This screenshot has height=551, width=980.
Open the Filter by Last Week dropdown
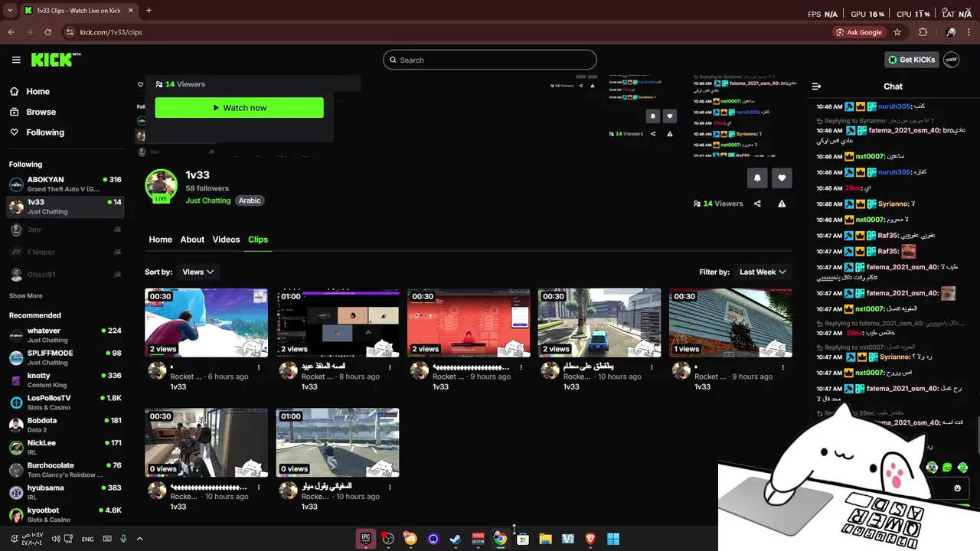762,272
